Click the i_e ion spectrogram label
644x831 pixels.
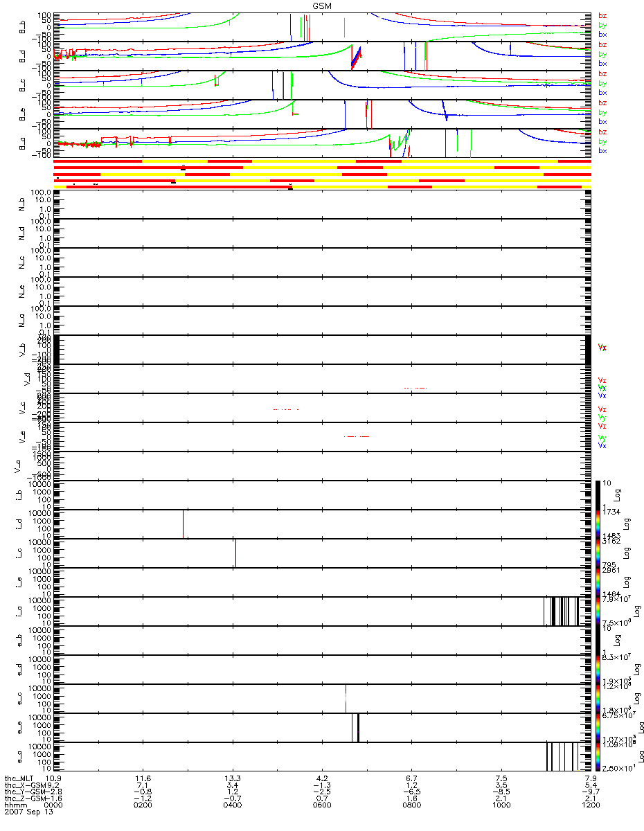(17, 582)
